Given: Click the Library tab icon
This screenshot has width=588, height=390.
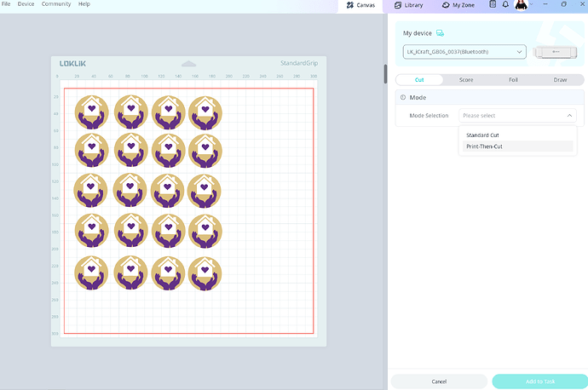Looking at the screenshot, I should [398, 5].
